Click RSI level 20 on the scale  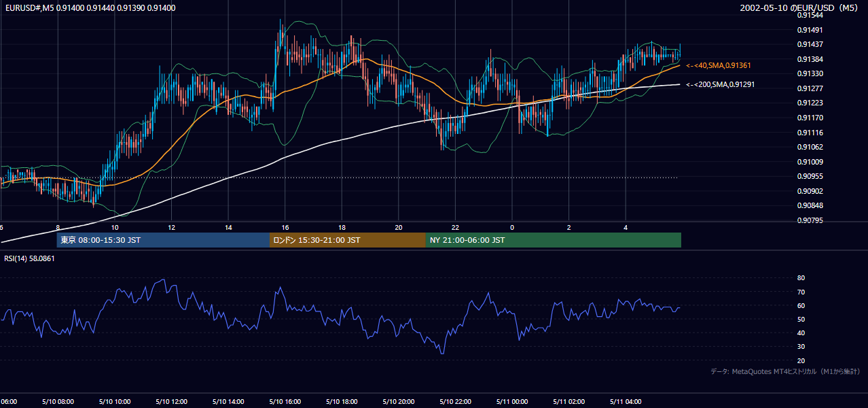coord(801,360)
